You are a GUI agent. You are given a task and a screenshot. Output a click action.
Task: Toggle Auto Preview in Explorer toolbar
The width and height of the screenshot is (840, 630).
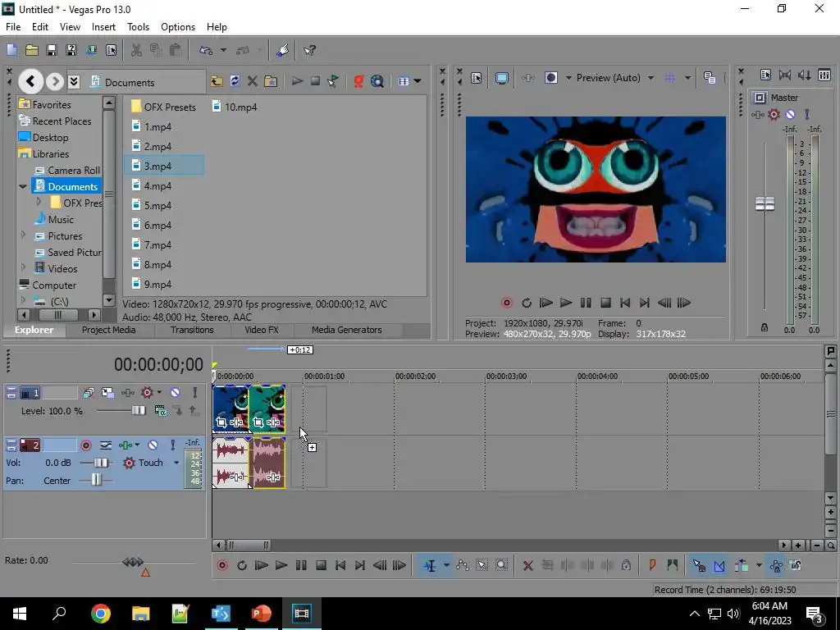pyautogui.click(x=333, y=81)
